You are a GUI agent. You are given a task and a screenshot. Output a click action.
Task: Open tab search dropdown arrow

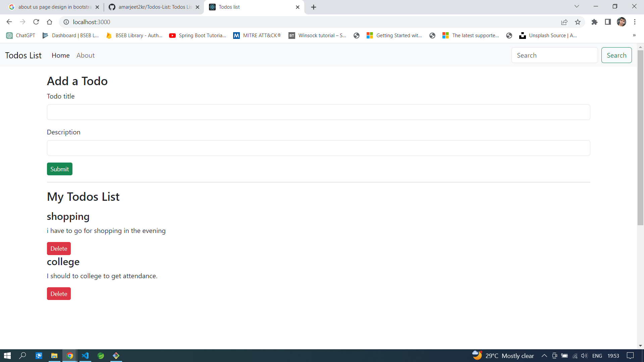tap(577, 6)
